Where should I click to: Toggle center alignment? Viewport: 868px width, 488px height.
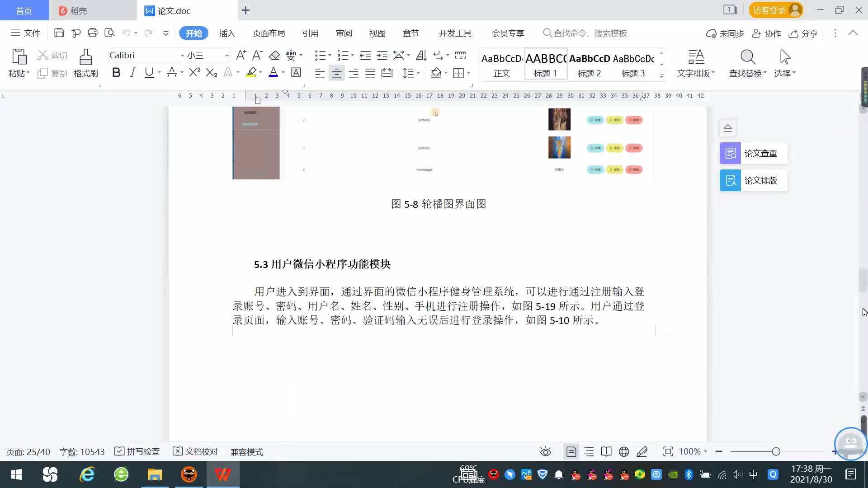(336, 73)
